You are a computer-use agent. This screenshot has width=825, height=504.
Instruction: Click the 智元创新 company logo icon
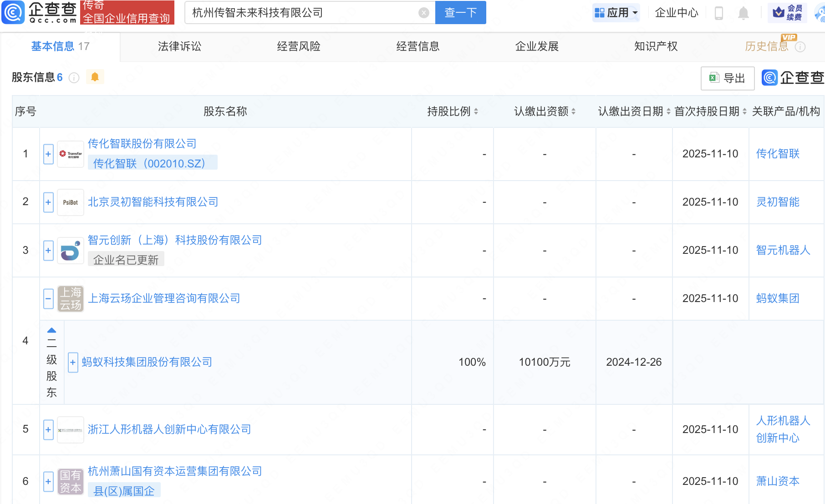[x=71, y=251]
